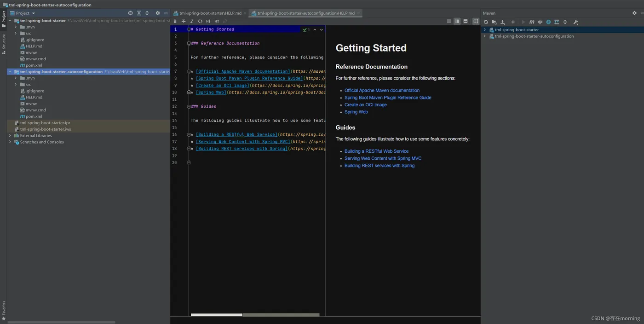644x324 pixels.
Task: Open Spring Boot Maven Plugin Reference Guide link
Action: pyautogui.click(x=388, y=98)
